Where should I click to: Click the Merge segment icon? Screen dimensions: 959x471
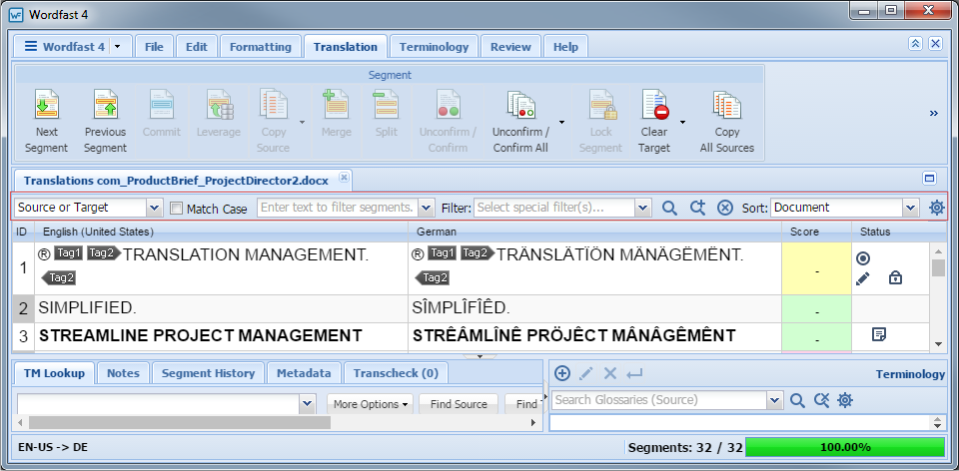point(336,104)
